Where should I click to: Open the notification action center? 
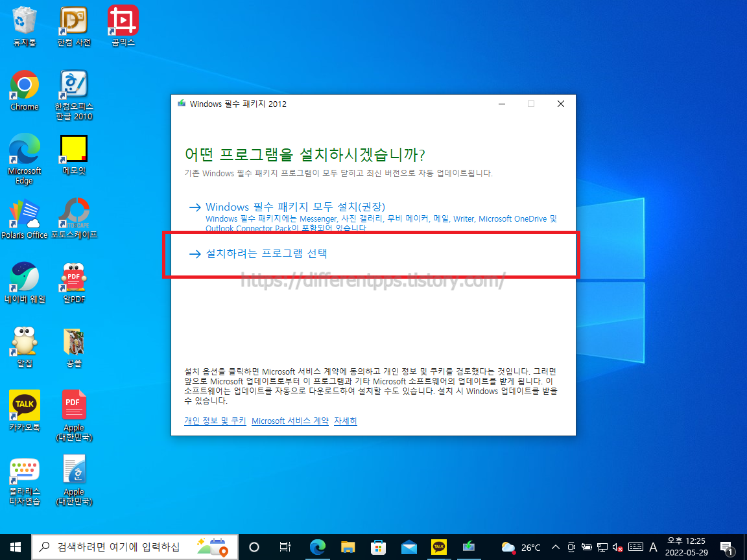pos(726,548)
